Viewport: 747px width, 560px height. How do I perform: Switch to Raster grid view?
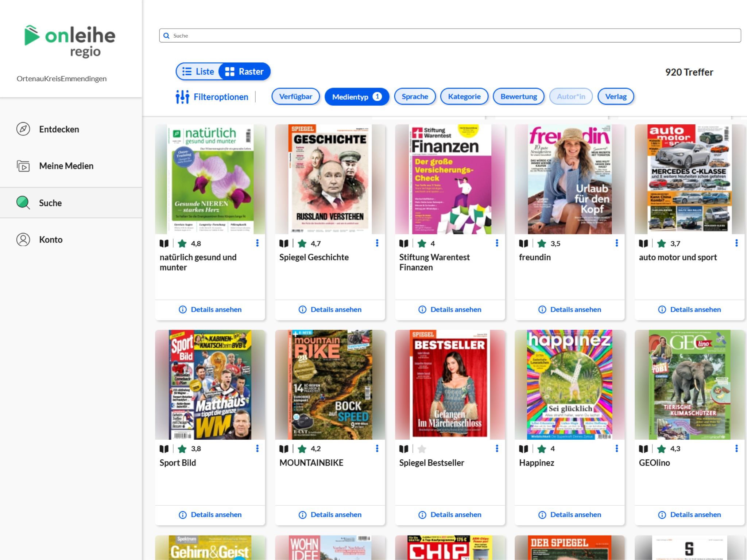244,71
